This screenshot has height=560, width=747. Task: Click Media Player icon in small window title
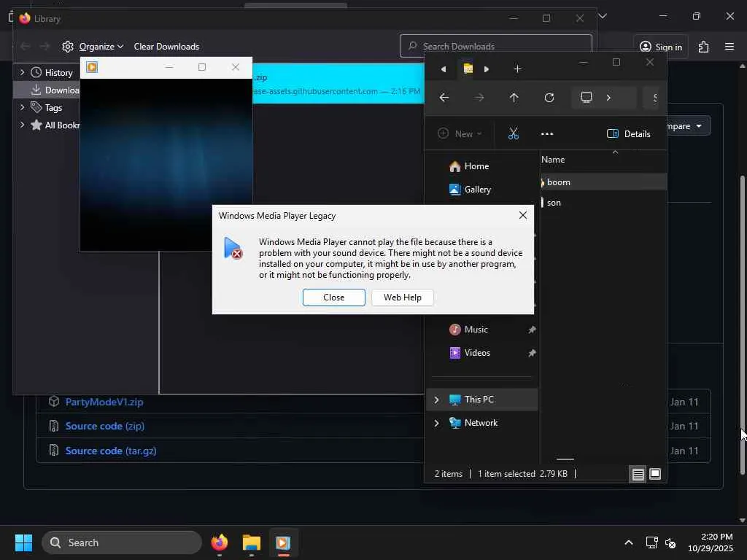pos(92,67)
